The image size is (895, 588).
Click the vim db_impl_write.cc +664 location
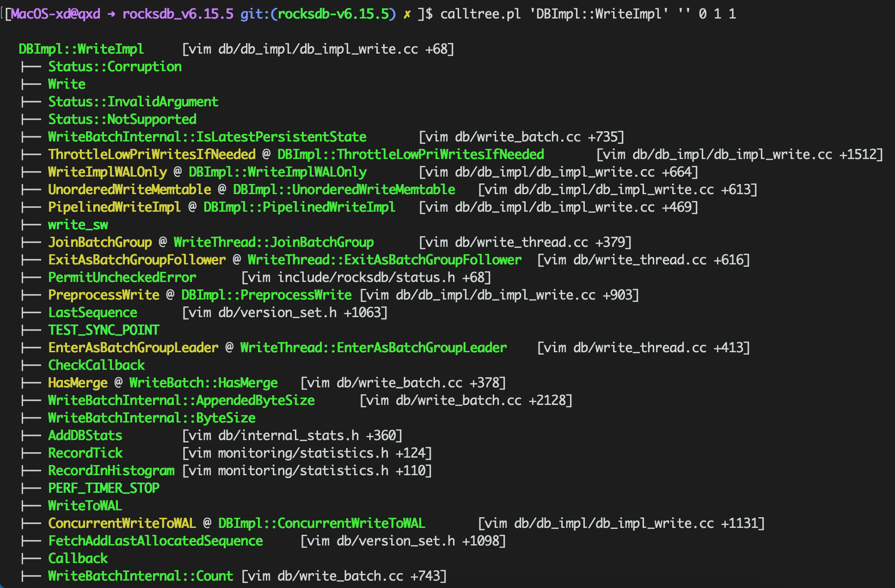click(558, 172)
